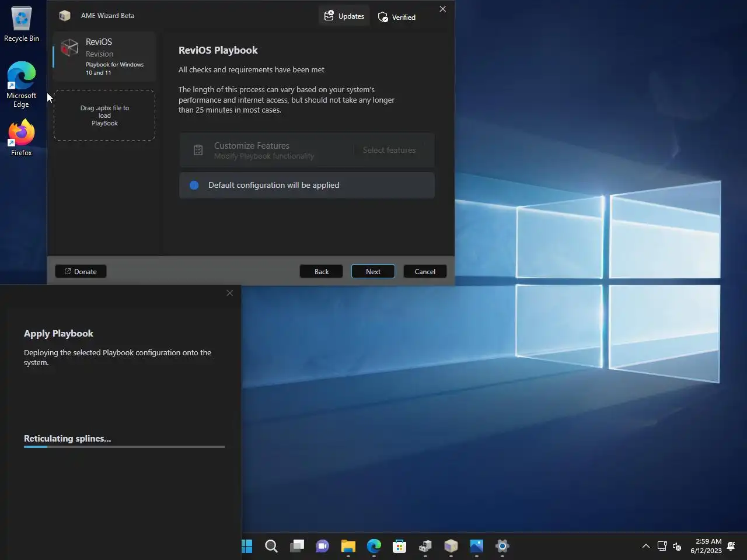Click the 'ReviOS Playbook' heading
The image size is (747, 560).
[218, 50]
